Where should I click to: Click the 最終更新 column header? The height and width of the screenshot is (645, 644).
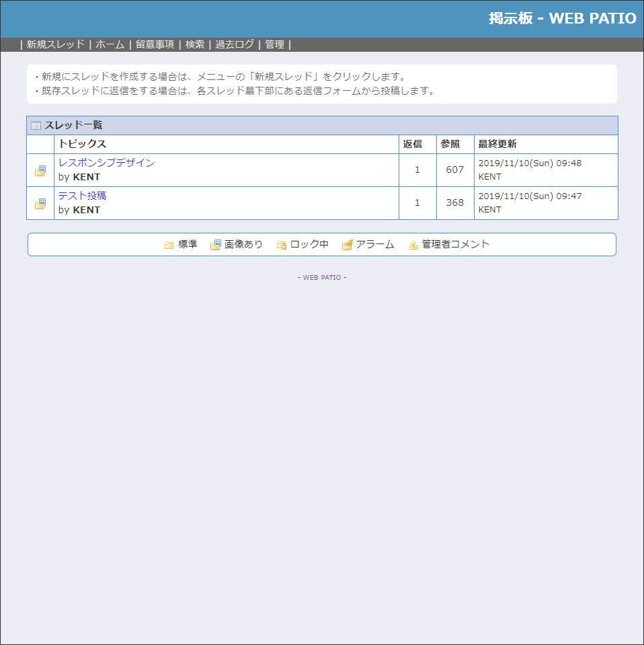tap(497, 144)
